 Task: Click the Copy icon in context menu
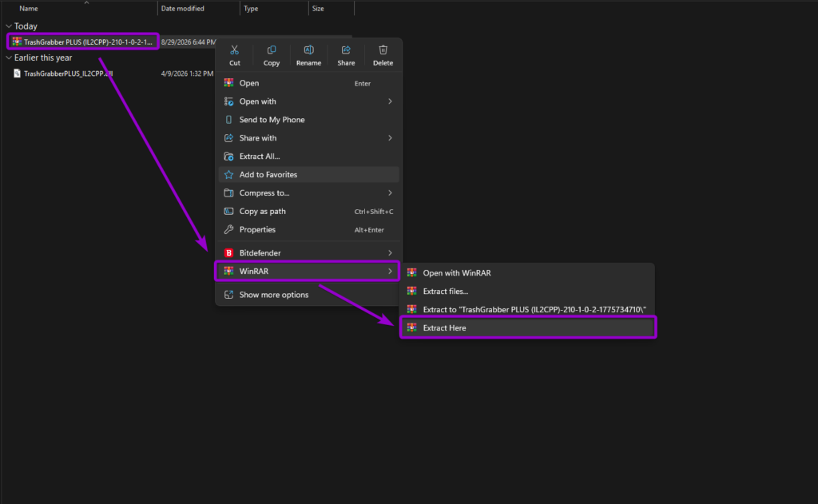(272, 50)
